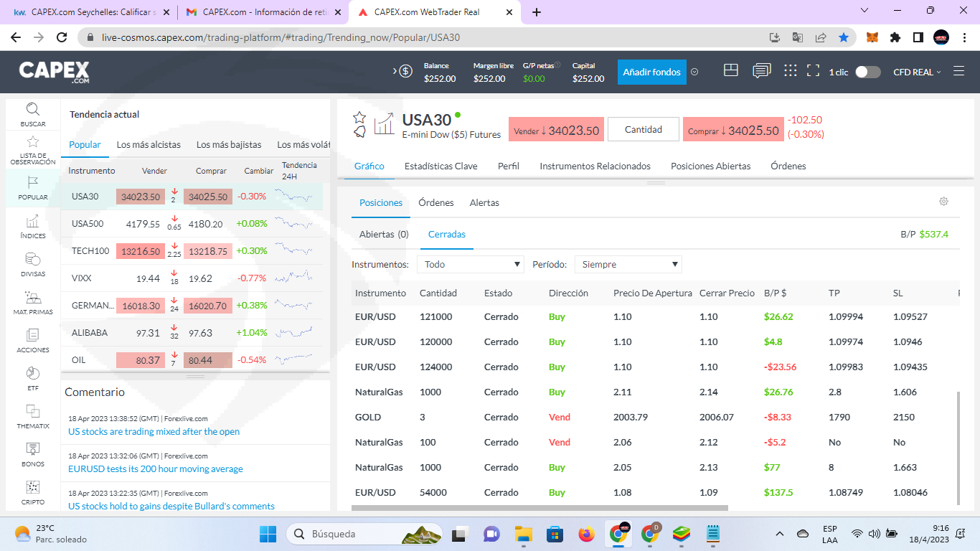
Task: Select the Alertas tab
Action: (x=484, y=202)
